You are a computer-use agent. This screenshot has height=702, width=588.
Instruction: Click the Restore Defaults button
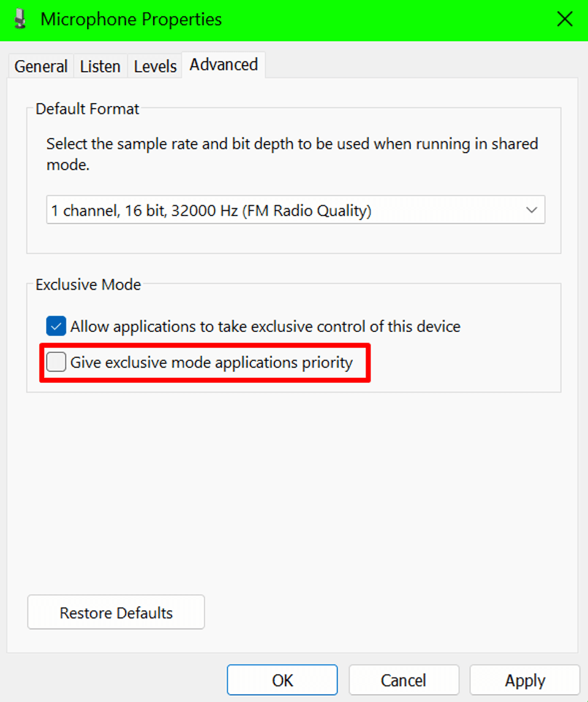point(116,612)
